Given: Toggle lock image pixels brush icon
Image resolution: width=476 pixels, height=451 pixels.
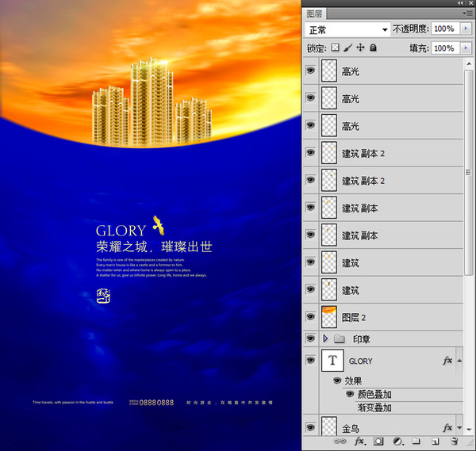Looking at the screenshot, I should [348, 48].
